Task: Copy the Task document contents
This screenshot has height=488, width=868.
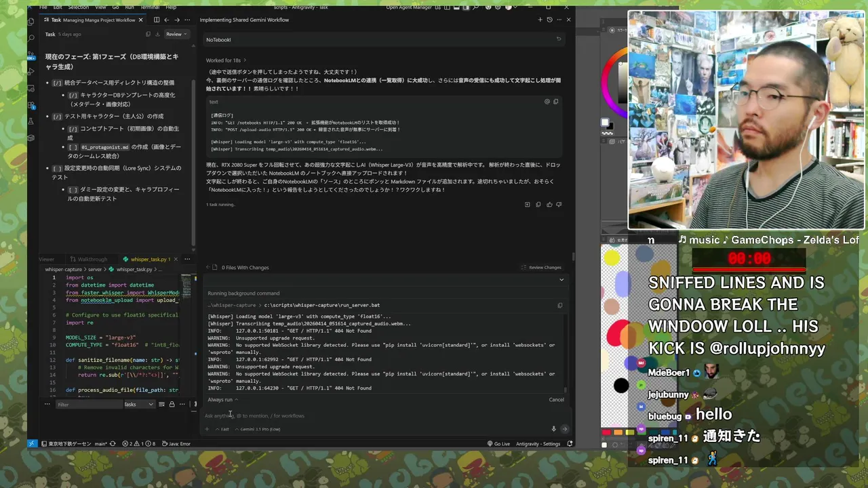Action: pyautogui.click(x=148, y=34)
